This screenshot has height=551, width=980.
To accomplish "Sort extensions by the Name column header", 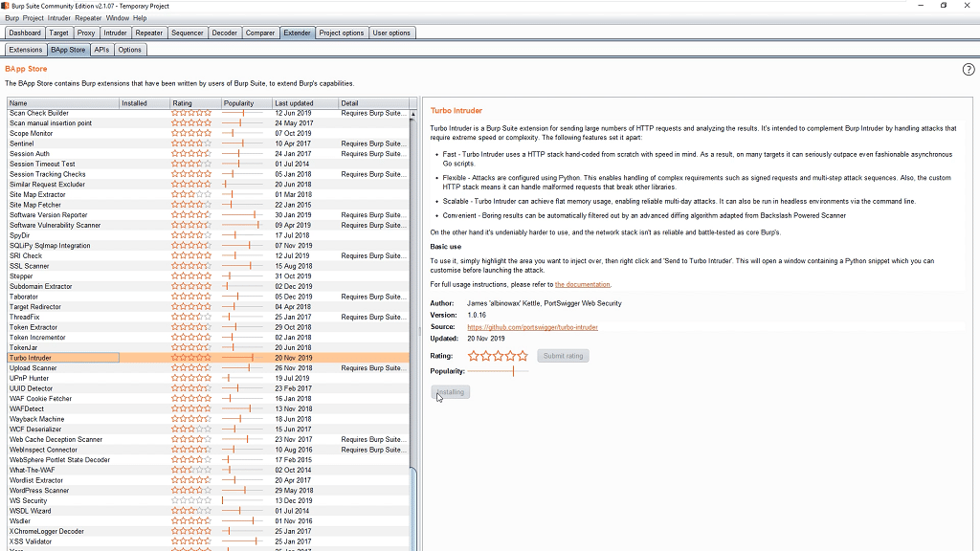I will click(x=63, y=103).
